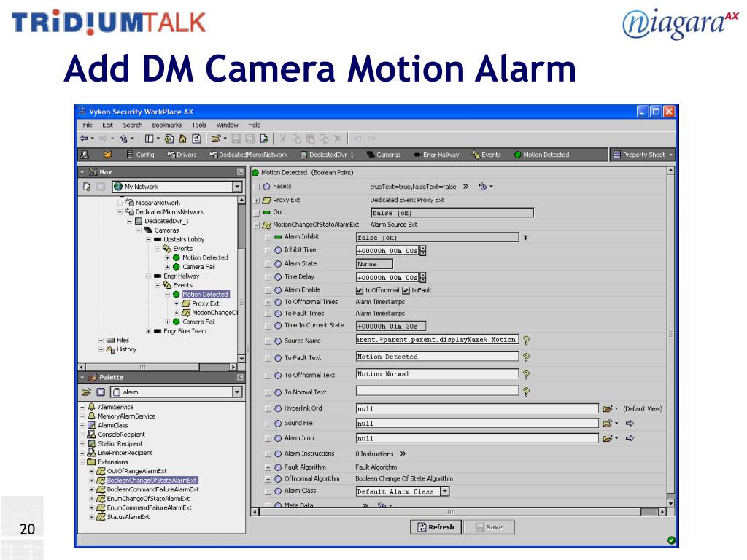The height and width of the screenshot is (560, 747).
Task: Open the Window menu
Action: (x=228, y=125)
